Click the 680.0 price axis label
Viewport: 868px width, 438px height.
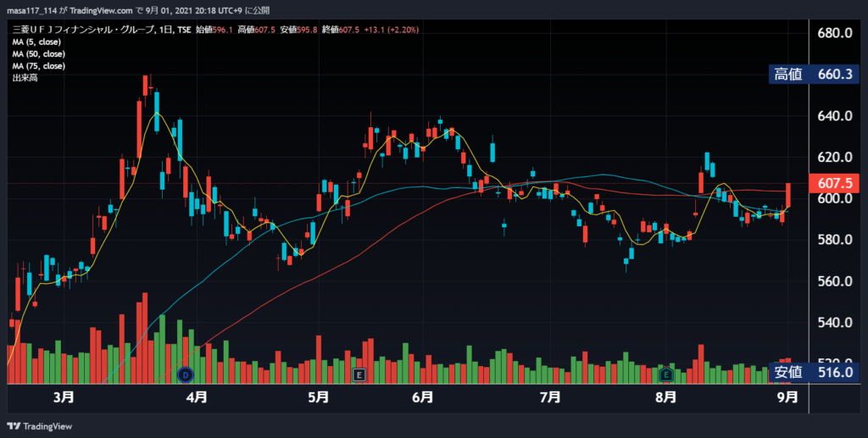coord(835,33)
